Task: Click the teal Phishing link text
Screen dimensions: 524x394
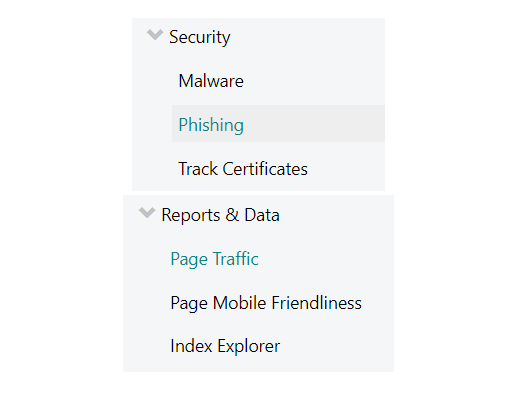Action: 211,125
